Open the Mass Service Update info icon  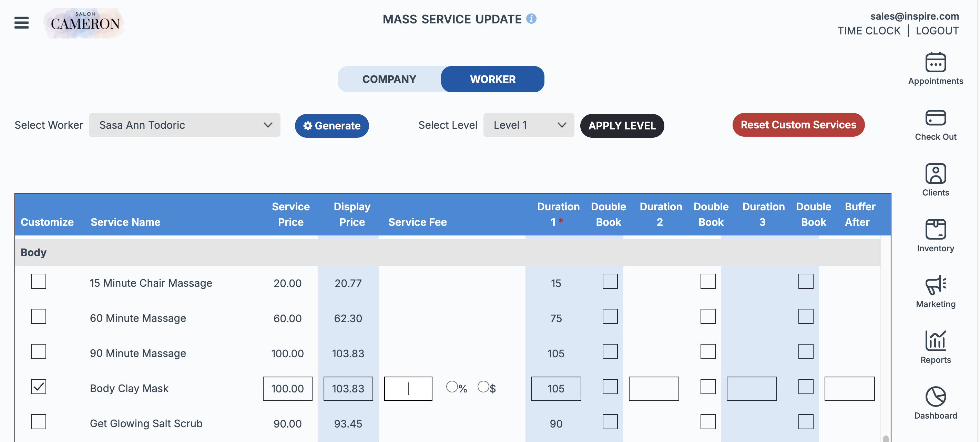pyautogui.click(x=531, y=19)
